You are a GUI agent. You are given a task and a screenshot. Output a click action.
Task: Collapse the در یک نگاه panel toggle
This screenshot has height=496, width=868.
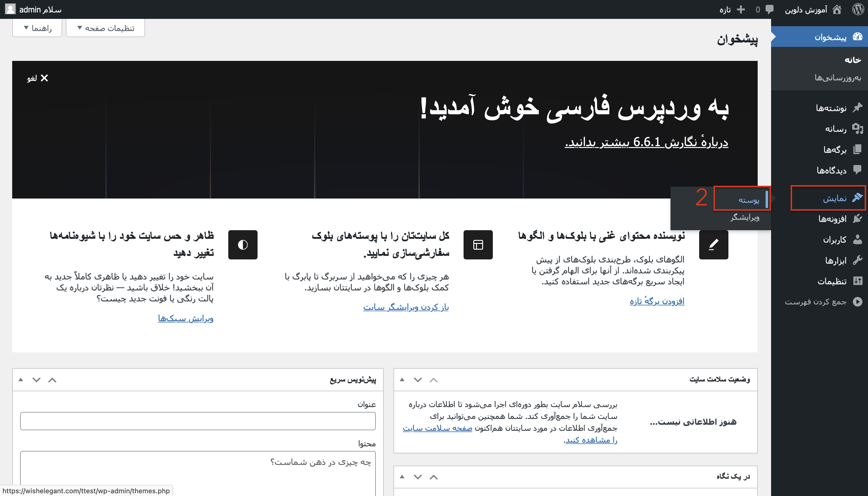tap(402, 477)
